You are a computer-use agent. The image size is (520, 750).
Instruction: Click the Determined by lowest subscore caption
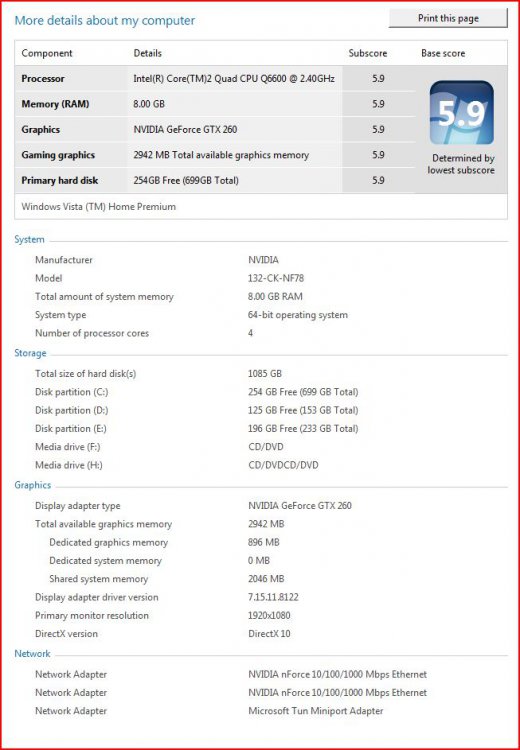(x=461, y=164)
